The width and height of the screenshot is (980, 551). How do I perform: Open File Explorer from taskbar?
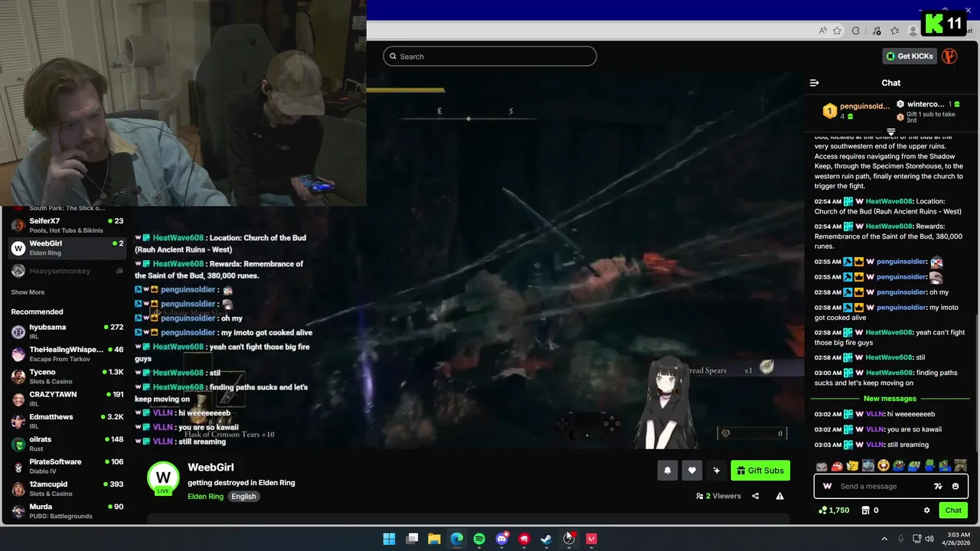point(434,539)
